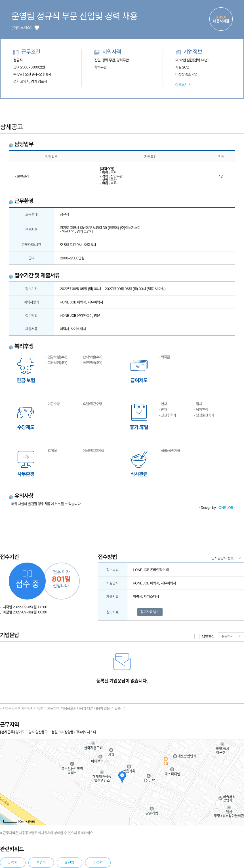Image resolution: width=244 pixels, height=868 pixels.
Task: Click the '마감일 2027-09-06(월) 00:00' text
Action: click(25, 612)
